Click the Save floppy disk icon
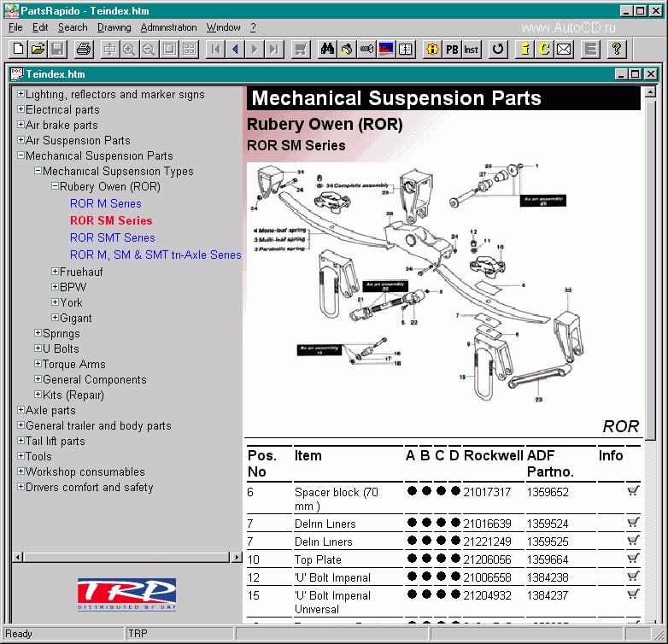668x644 pixels. click(57, 50)
